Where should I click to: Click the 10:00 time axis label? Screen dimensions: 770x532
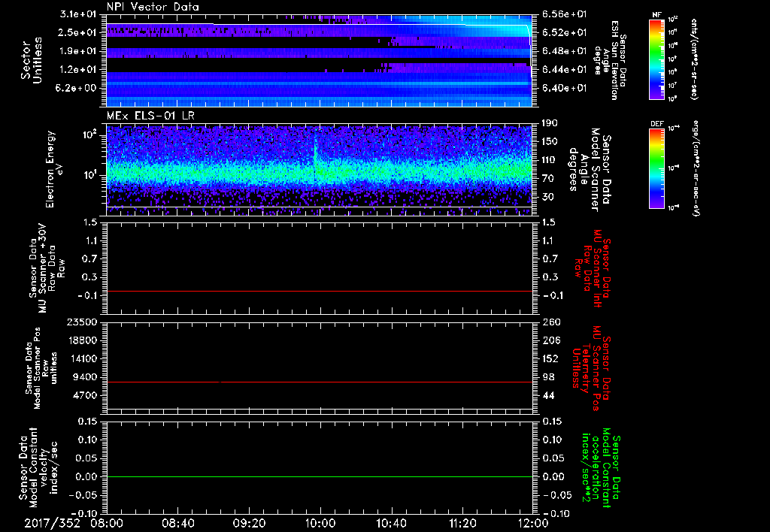tap(321, 522)
